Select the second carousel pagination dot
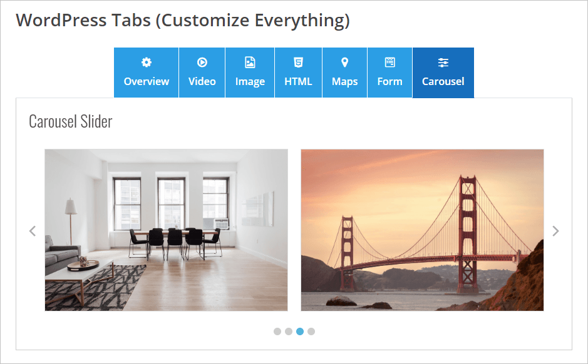The height and width of the screenshot is (364, 588). click(289, 331)
